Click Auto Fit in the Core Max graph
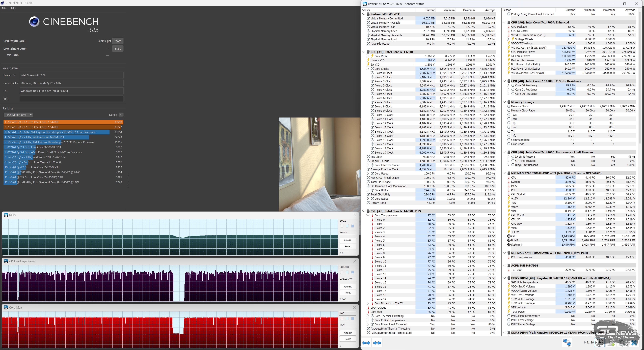The image size is (644, 350). [x=347, y=333]
